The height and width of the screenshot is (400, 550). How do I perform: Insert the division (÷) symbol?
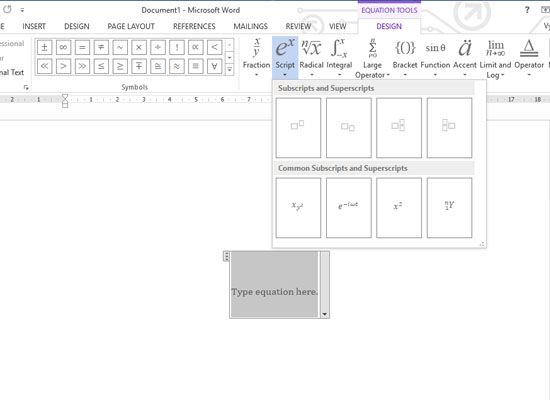pos(158,47)
